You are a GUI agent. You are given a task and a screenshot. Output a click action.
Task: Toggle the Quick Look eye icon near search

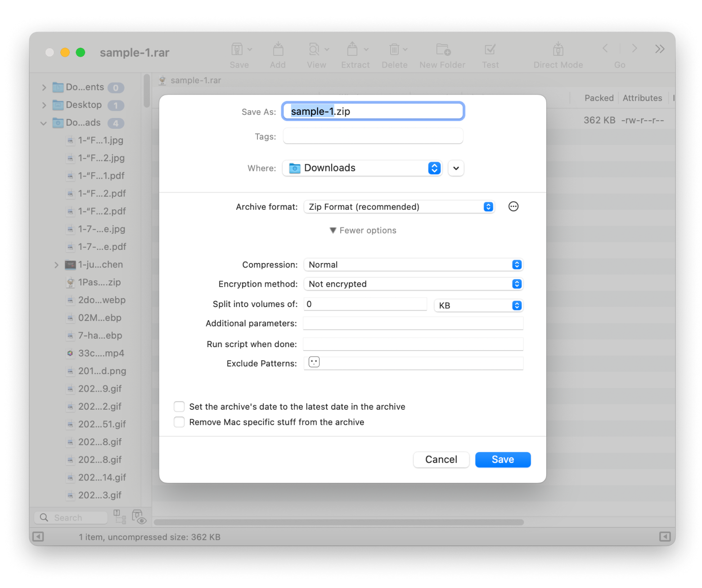pyautogui.click(x=139, y=517)
